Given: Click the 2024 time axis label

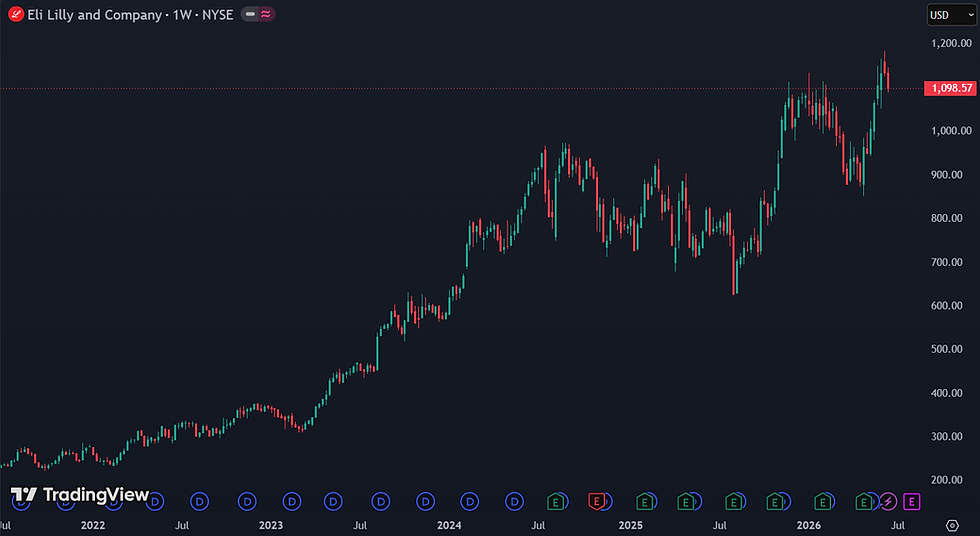Looking at the screenshot, I should click(x=449, y=525).
